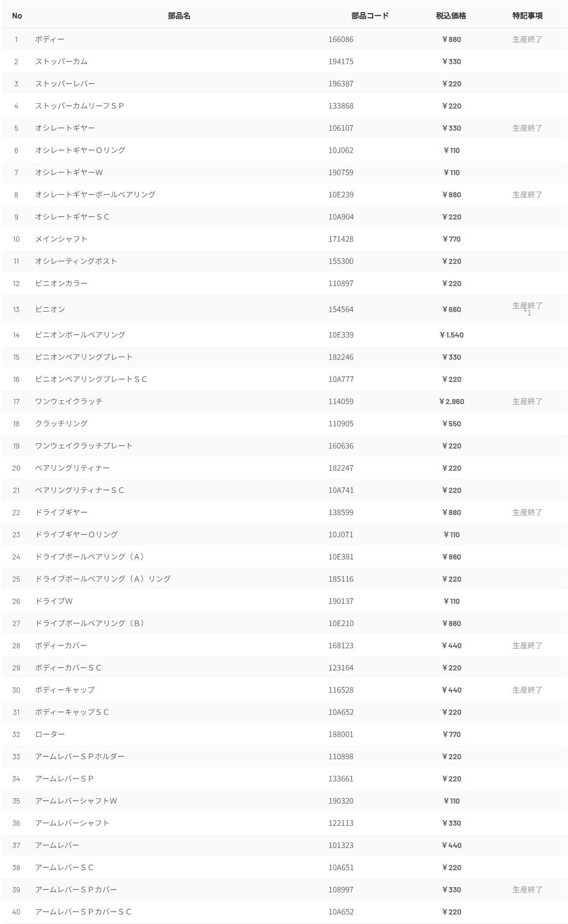
Task: Click the ピニオンカラー part name
Action: [x=61, y=283]
